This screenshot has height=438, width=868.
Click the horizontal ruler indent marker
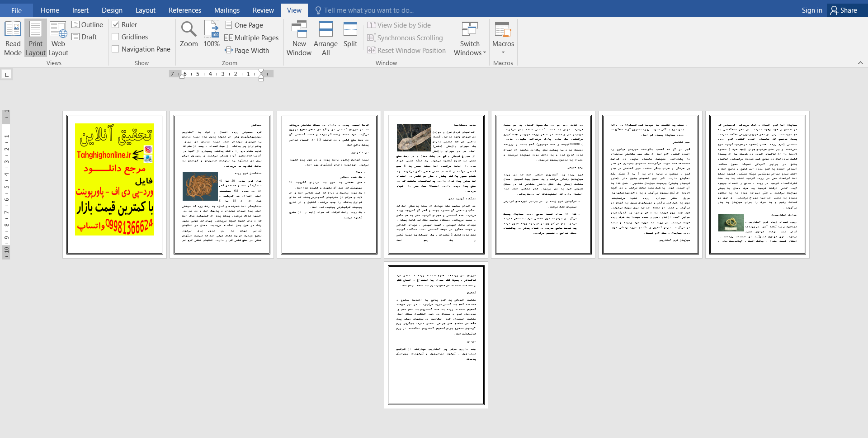[261, 75]
